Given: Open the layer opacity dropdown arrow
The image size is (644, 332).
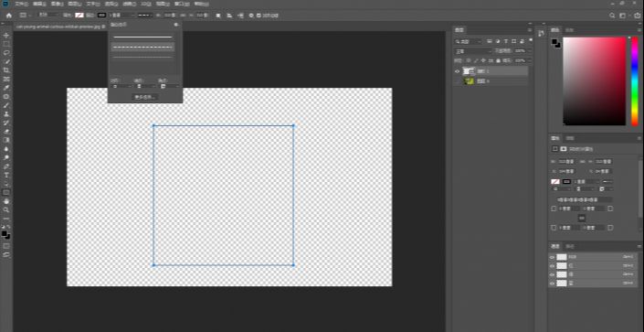Looking at the screenshot, I should click(530, 51).
